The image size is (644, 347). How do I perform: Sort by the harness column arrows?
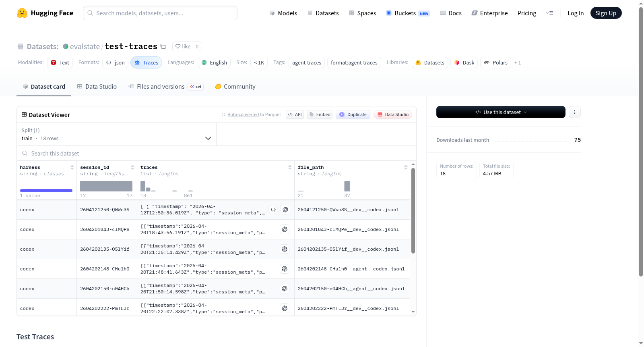(x=72, y=167)
